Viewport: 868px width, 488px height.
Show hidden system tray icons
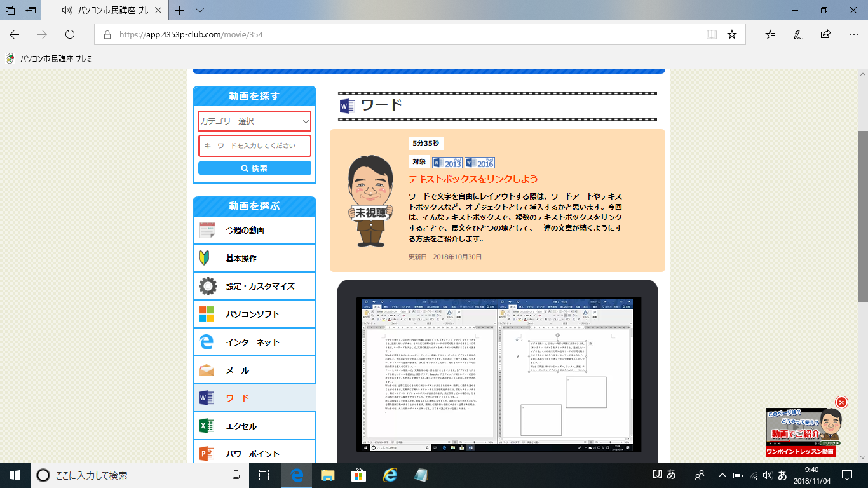coord(722,475)
